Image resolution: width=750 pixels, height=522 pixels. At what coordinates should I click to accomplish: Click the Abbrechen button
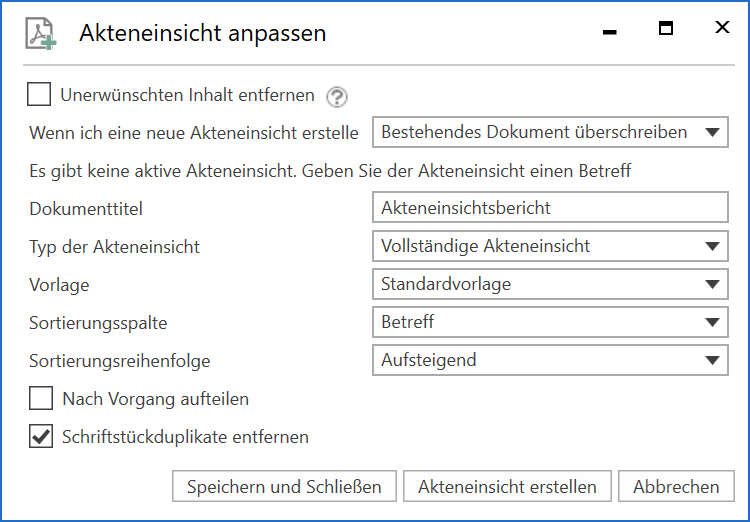(x=676, y=487)
